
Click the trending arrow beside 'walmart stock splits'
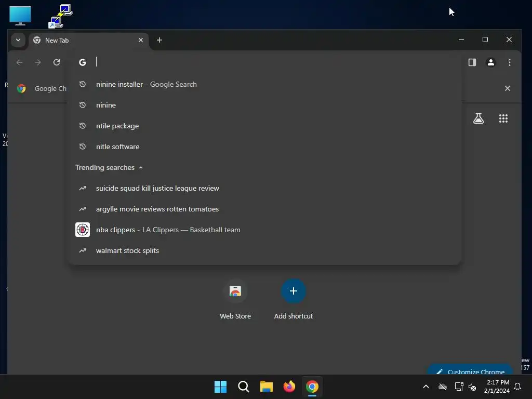tap(83, 250)
